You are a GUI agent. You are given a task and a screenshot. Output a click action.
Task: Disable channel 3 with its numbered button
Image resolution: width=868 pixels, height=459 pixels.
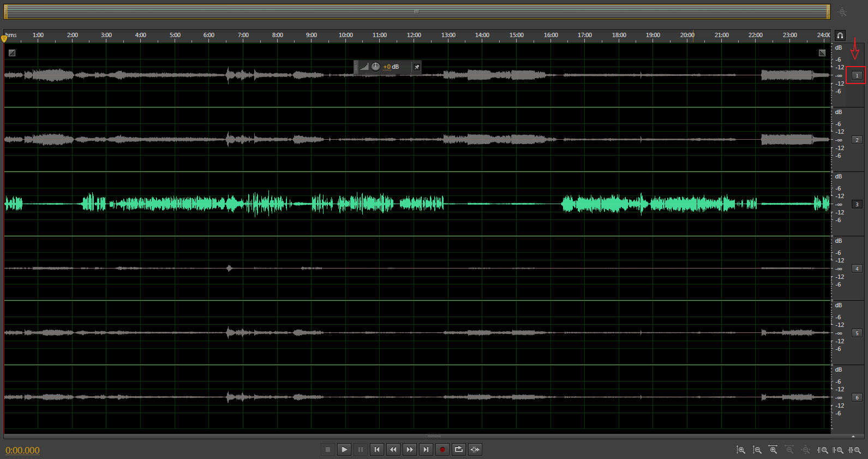(x=857, y=204)
